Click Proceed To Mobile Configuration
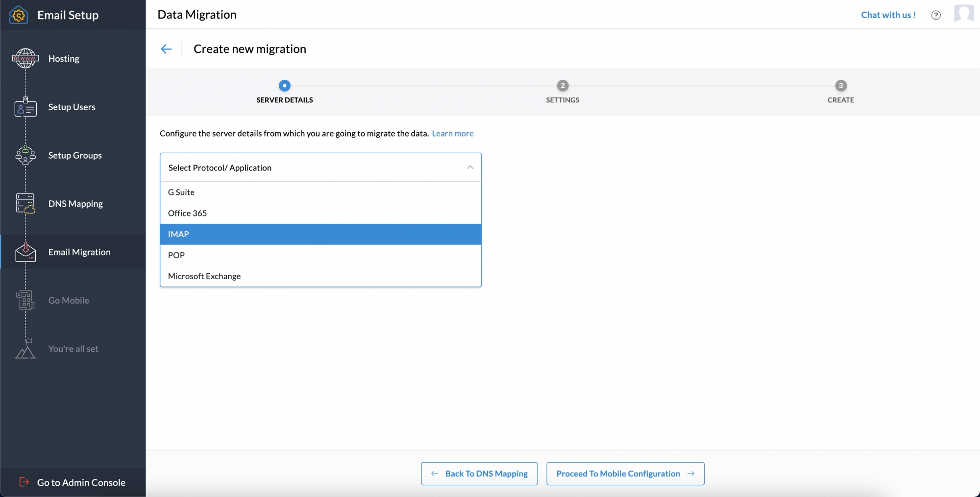The height and width of the screenshot is (497, 980). (625, 473)
